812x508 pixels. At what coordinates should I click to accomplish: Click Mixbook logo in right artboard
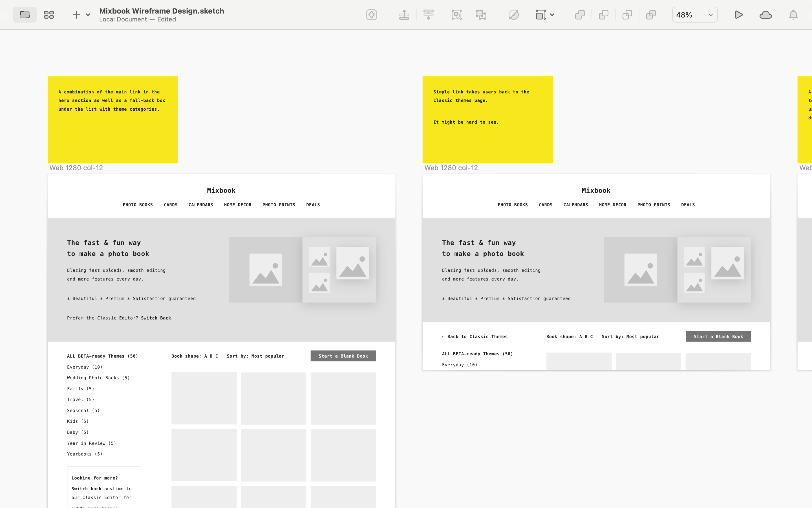pos(596,190)
